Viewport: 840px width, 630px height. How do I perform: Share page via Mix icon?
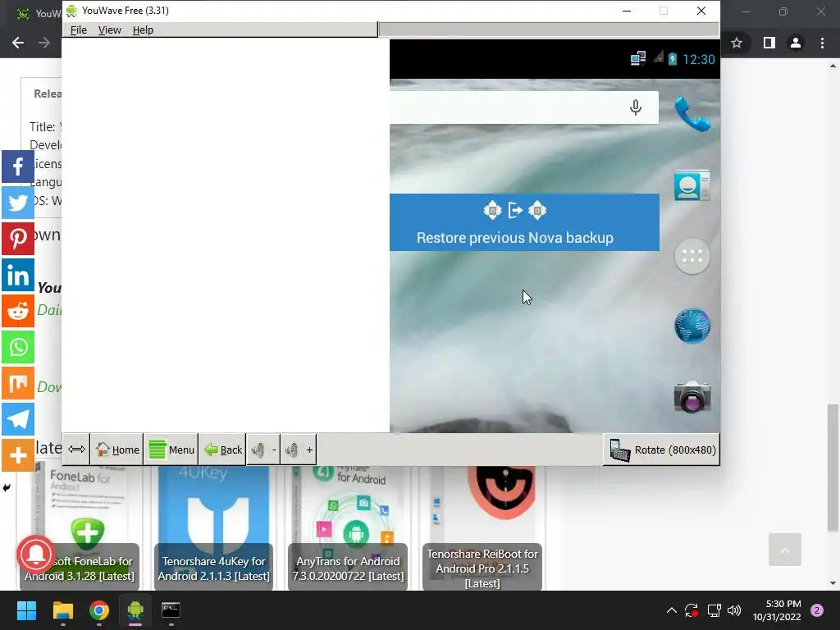click(18, 383)
